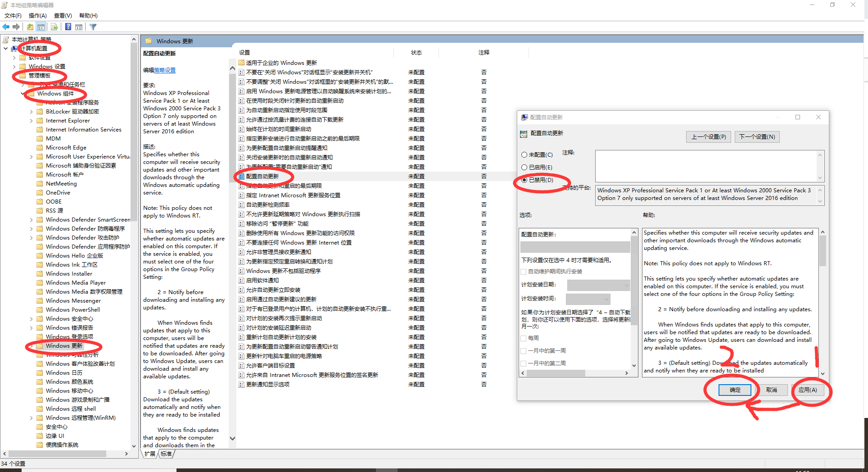Click the 应用(A) button
This screenshot has height=472, width=868.
[x=808, y=390]
